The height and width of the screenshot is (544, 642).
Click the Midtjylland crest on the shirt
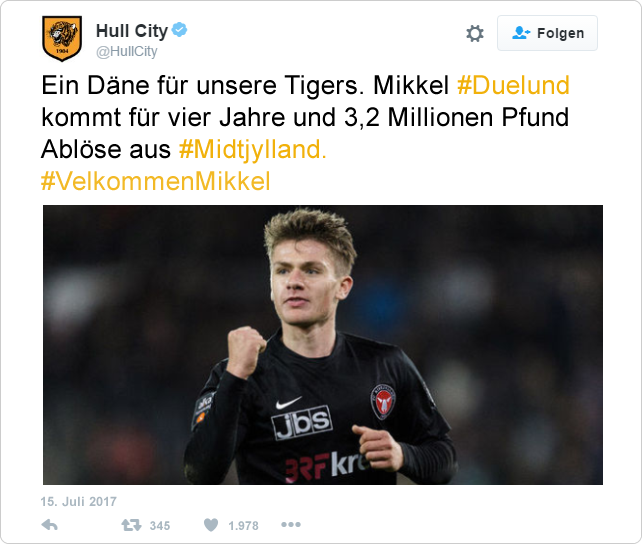(x=383, y=401)
